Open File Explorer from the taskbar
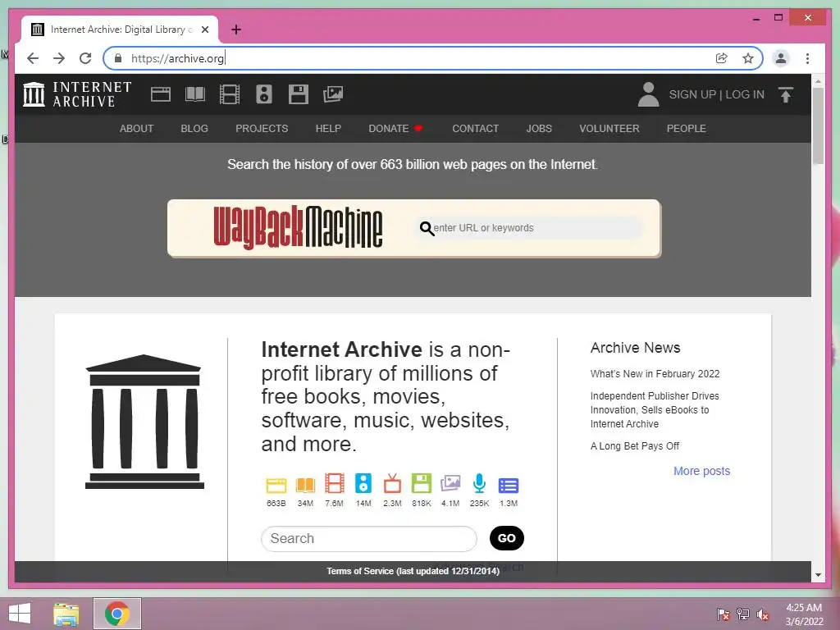Screen dimensions: 840x630 click(66, 614)
